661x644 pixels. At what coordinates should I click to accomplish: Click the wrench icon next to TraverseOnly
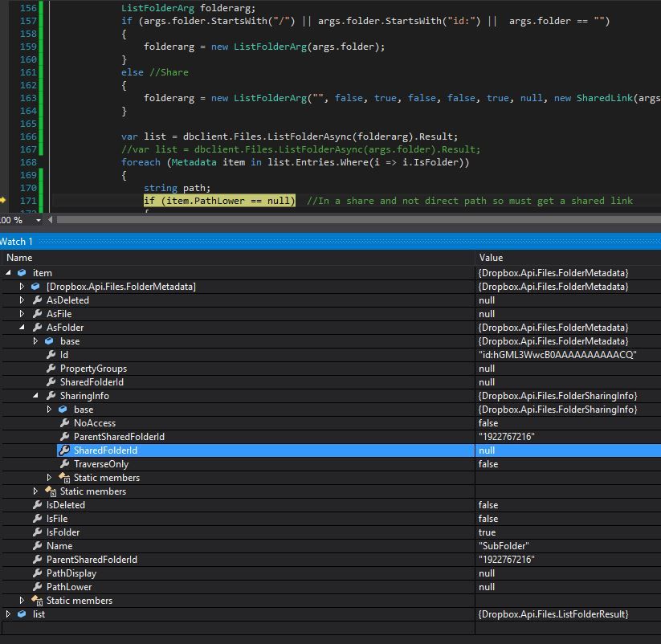[64, 464]
